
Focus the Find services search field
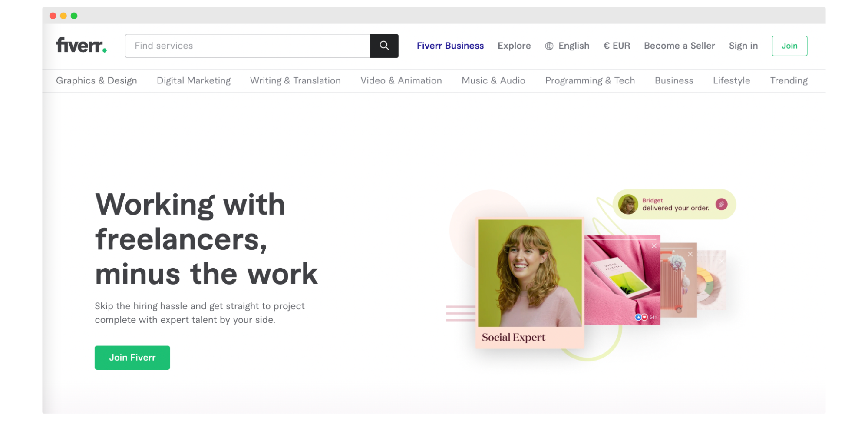248,46
